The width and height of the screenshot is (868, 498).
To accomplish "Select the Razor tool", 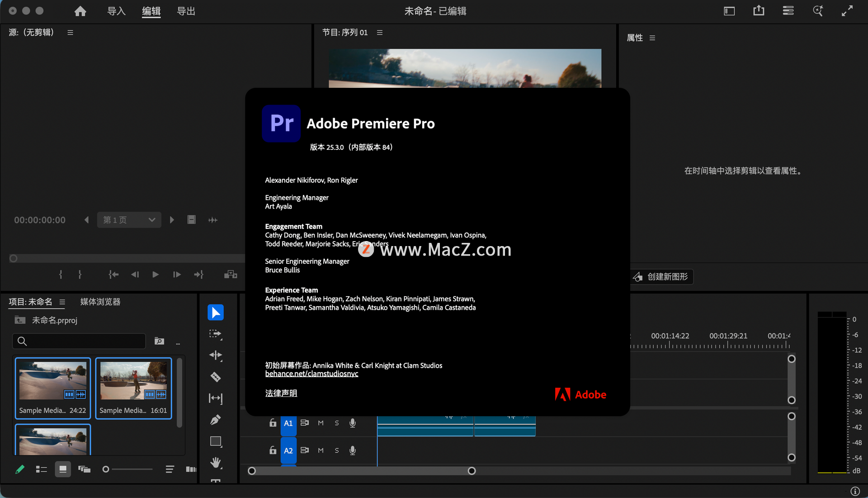I will point(216,377).
